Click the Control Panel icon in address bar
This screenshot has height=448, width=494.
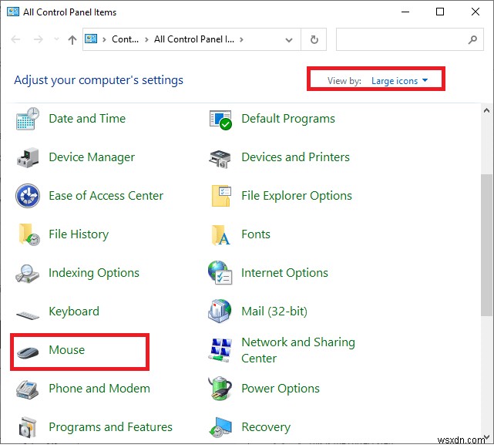pos(91,39)
